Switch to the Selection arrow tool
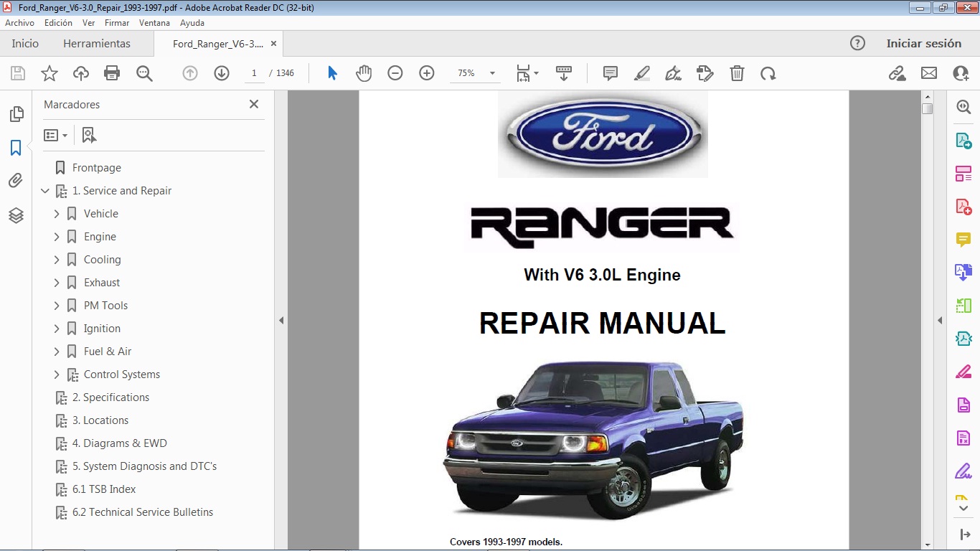This screenshot has width=980, height=551. click(x=332, y=72)
